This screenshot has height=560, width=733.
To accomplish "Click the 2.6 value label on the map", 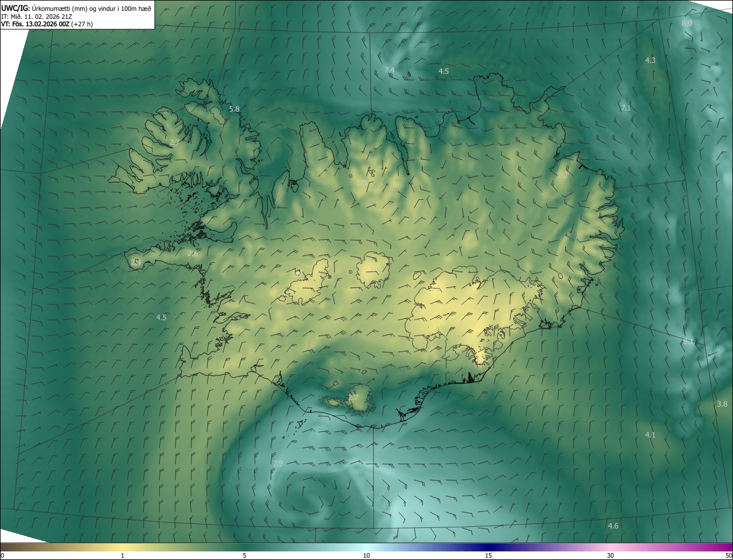I will pyautogui.click(x=192, y=253).
